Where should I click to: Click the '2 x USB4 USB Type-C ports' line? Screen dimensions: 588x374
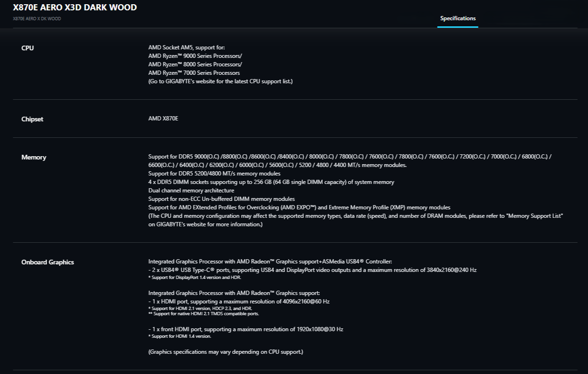tap(312, 270)
